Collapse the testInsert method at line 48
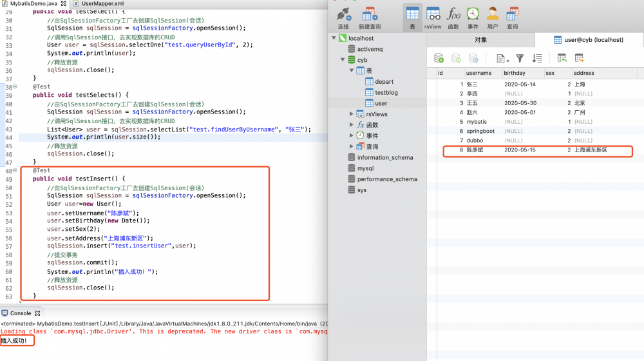 15,170
